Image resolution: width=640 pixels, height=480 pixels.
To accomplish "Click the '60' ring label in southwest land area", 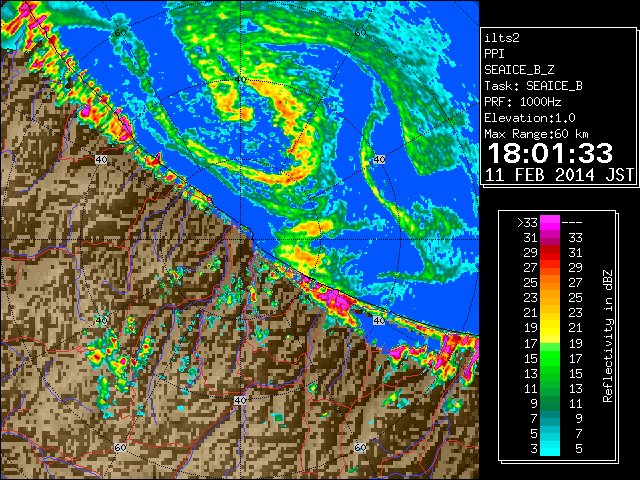I will pos(120,448).
